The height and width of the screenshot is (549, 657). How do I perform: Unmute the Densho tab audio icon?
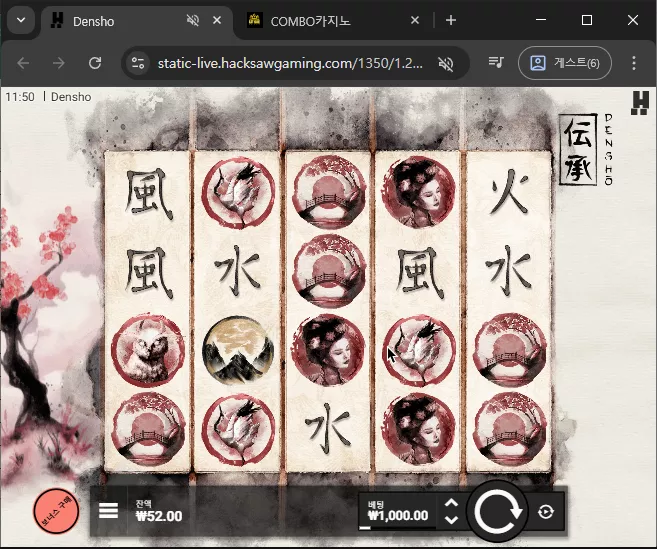193,20
